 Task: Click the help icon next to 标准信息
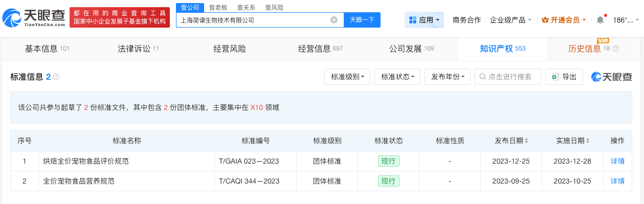(56, 77)
